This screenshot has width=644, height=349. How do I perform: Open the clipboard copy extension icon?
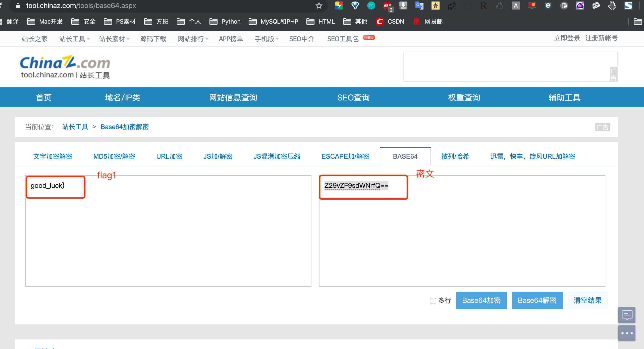564,6
